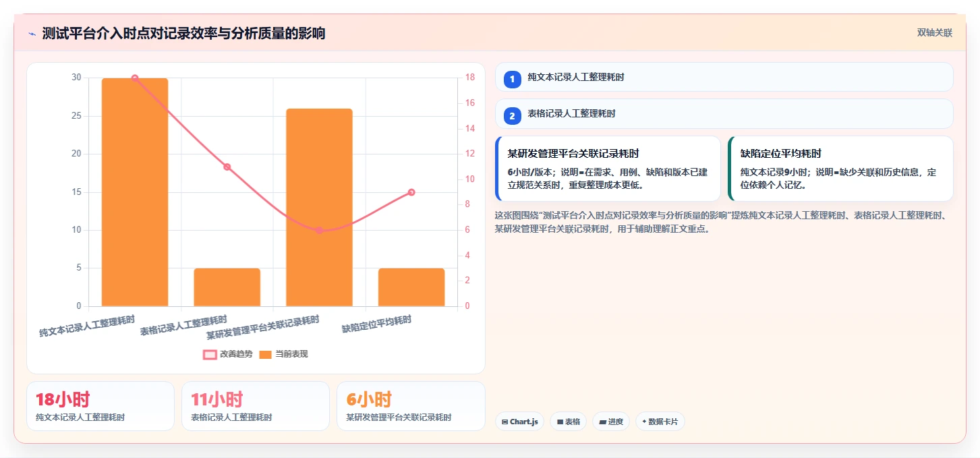
Task: Click the trend line point at 11
Action: [227, 167]
